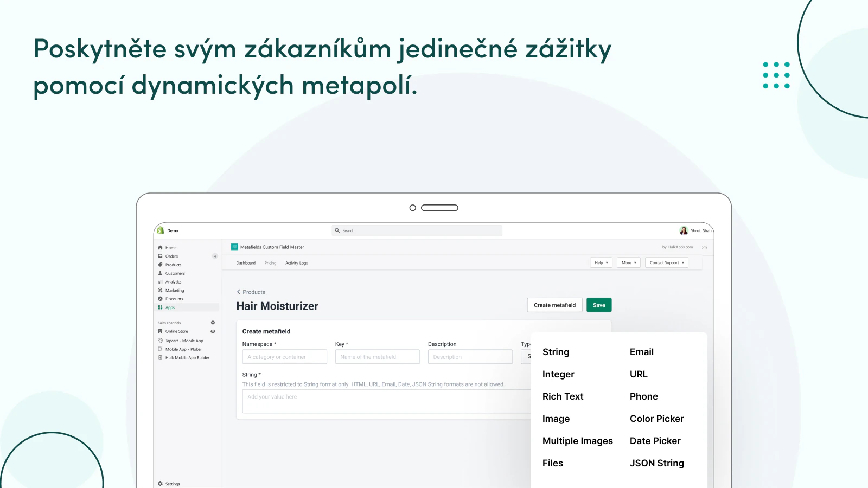This screenshot has height=488, width=868.
Task: Open Mobile App - Plobal icon
Action: tap(160, 349)
